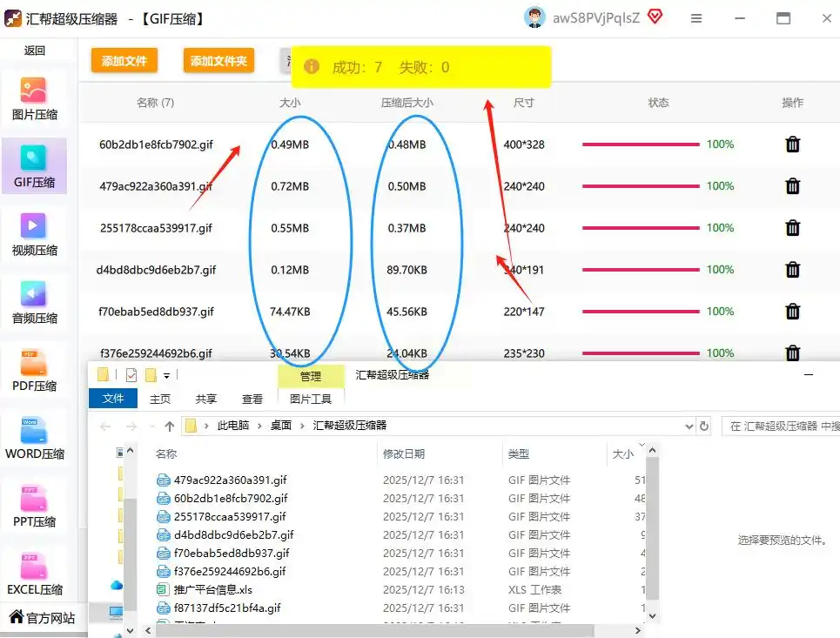Click Explorer up-one-level arrow
840x638 pixels.
coord(169,426)
